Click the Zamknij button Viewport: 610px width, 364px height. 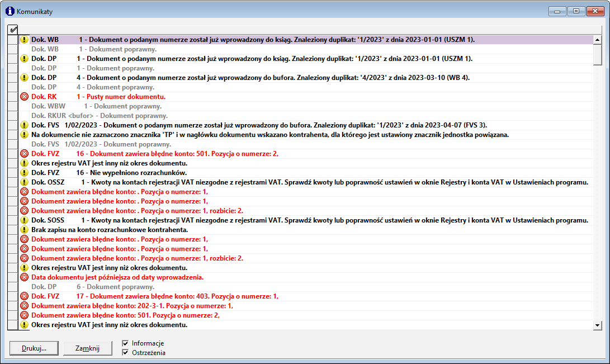click(88, 348)
